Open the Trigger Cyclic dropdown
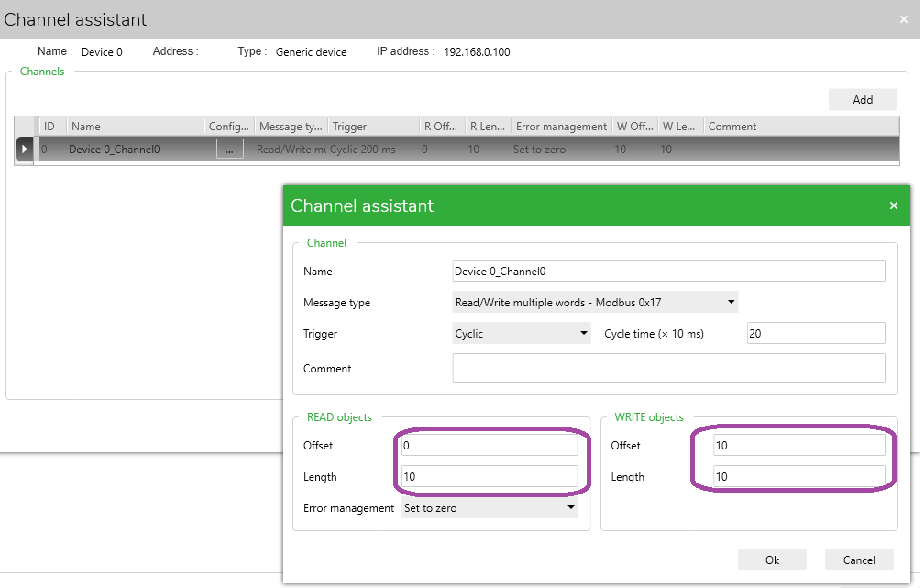 click(522, 333)
